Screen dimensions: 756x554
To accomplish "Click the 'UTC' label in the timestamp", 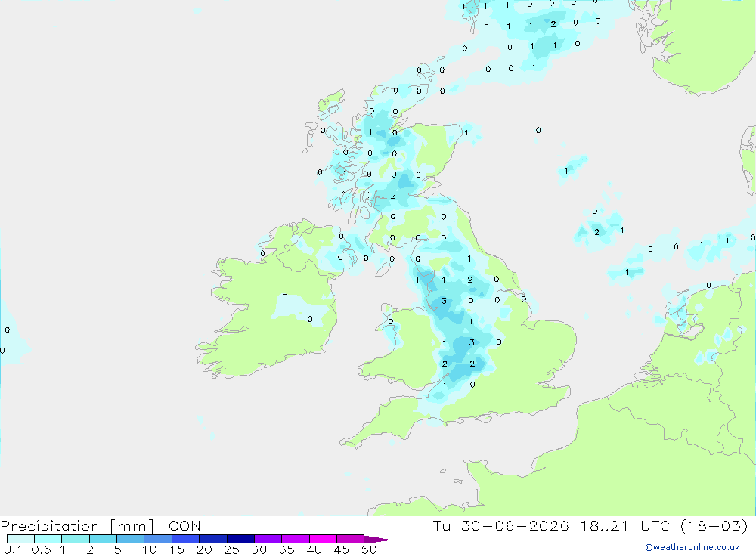I will (x=655, y=526).
